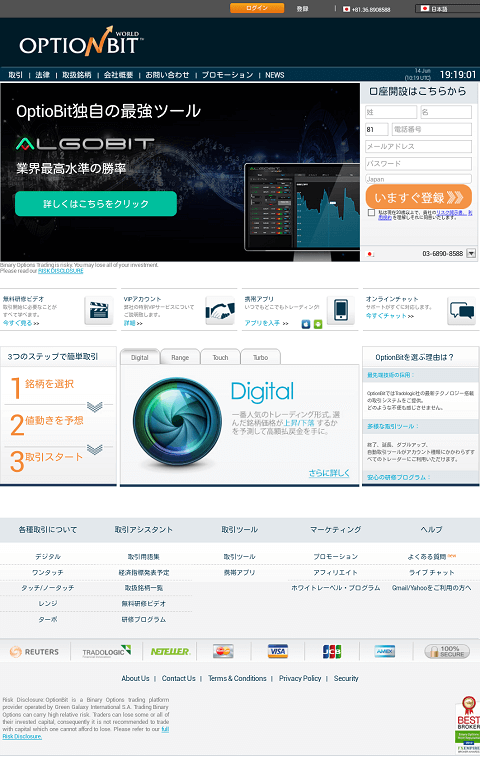This screenshot has width=480, height=765.
Task: Click the MasterCard payment icon
Action: point(223,651)
